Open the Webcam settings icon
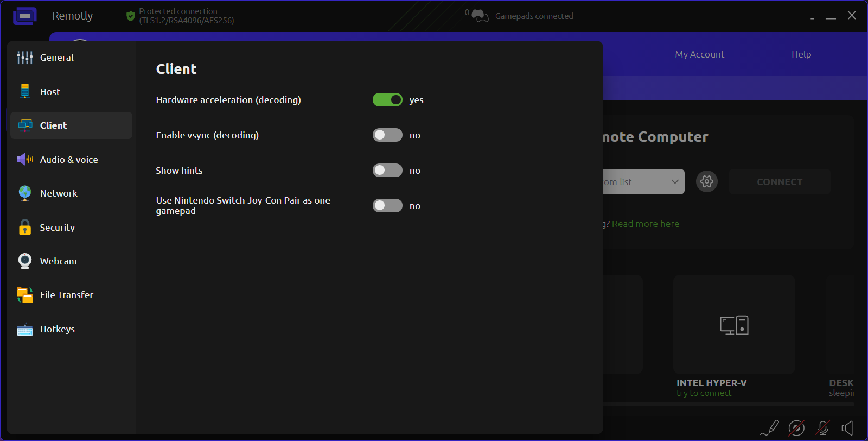Viewport: 868px width, 441px height. click(x=25, y=261)
